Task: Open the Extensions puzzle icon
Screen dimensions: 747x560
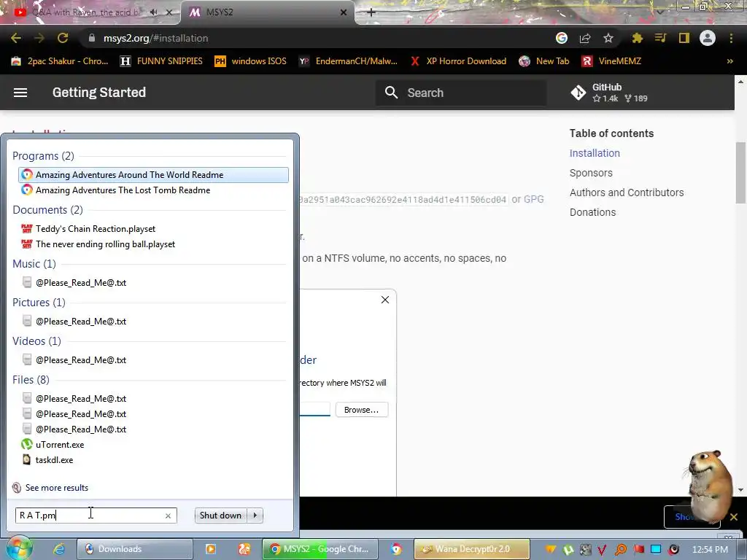Action: [638, 38]
